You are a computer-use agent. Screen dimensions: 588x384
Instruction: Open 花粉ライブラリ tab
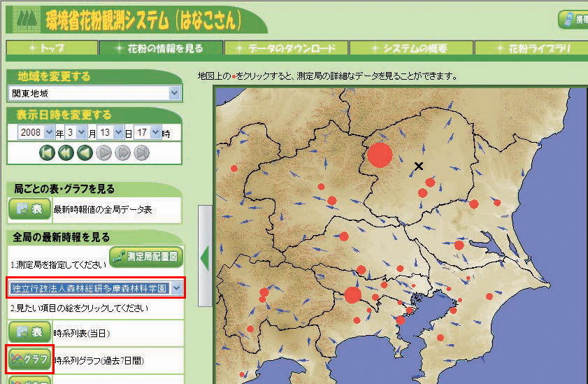[532, 48]
